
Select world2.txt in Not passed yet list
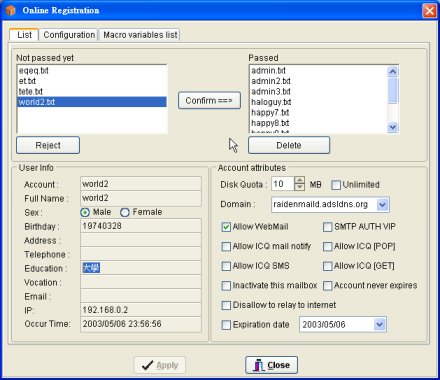tap(92, 102)
